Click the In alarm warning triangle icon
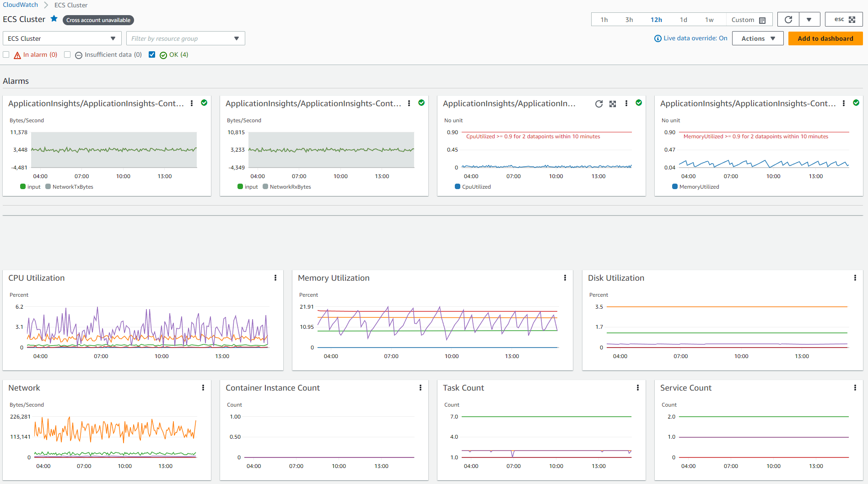 coord(17,55)
